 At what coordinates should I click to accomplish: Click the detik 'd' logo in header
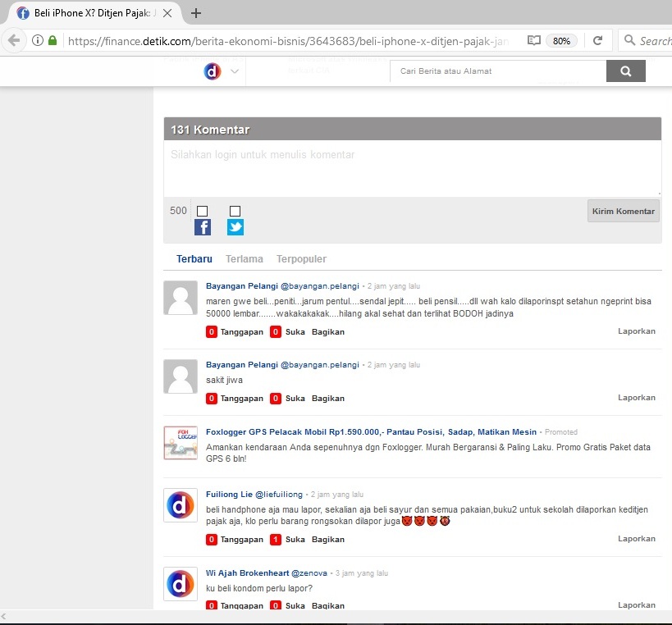click(x=213, y=71)
